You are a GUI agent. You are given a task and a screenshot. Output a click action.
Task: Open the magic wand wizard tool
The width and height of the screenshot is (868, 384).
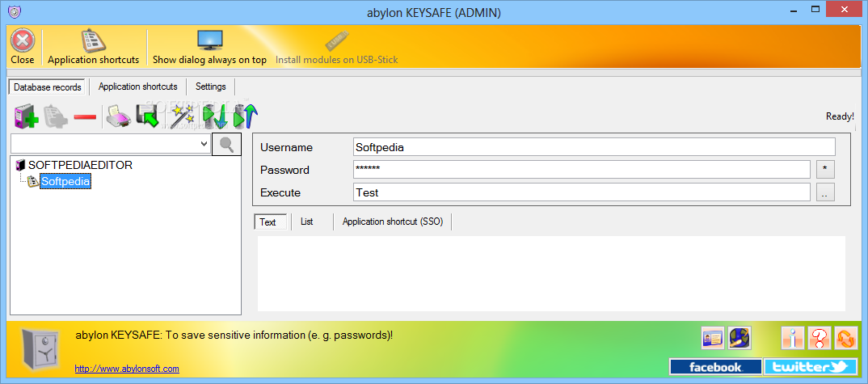(x=183, y=116)
